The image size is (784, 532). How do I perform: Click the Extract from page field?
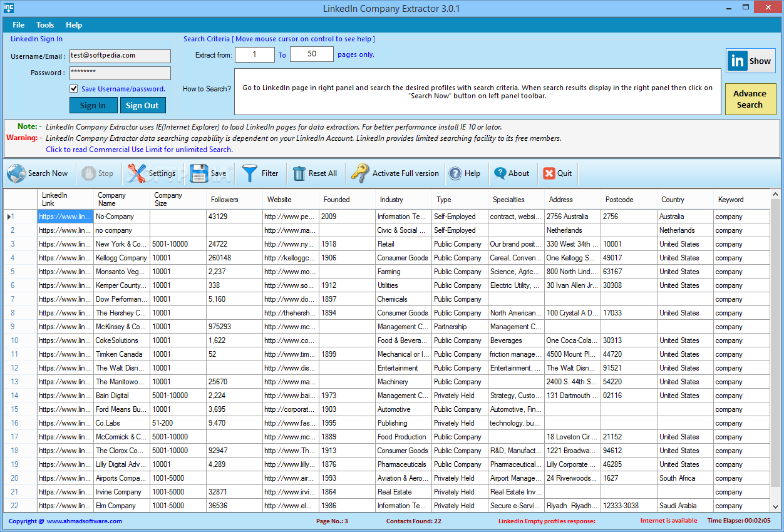[x=255, y=55]
